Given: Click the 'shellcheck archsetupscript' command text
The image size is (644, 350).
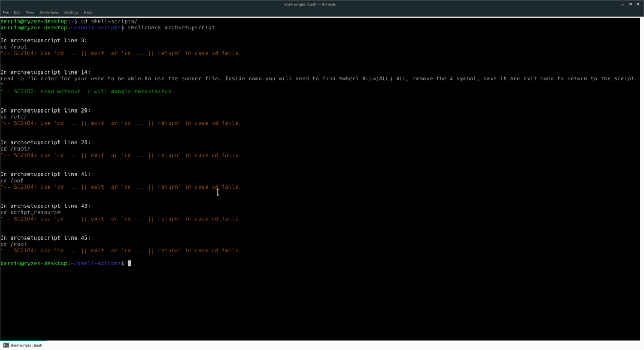Looking at the screenshot, I should click(171, 27).
